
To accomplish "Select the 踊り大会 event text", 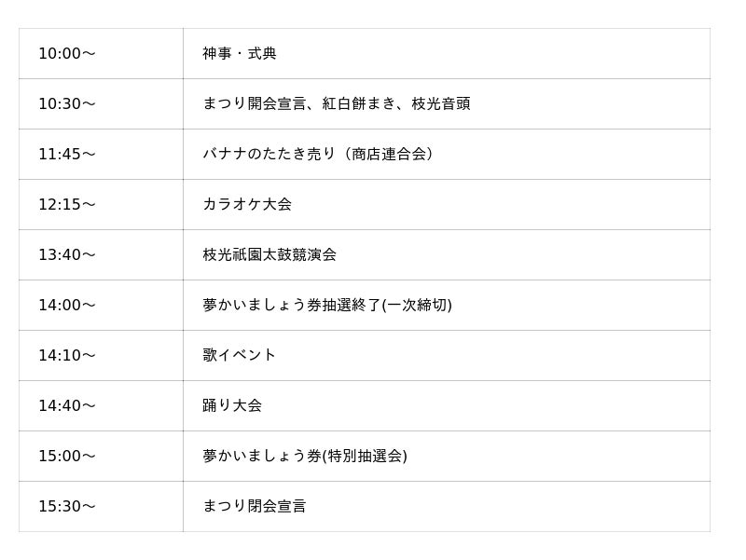I will (232, 406).
